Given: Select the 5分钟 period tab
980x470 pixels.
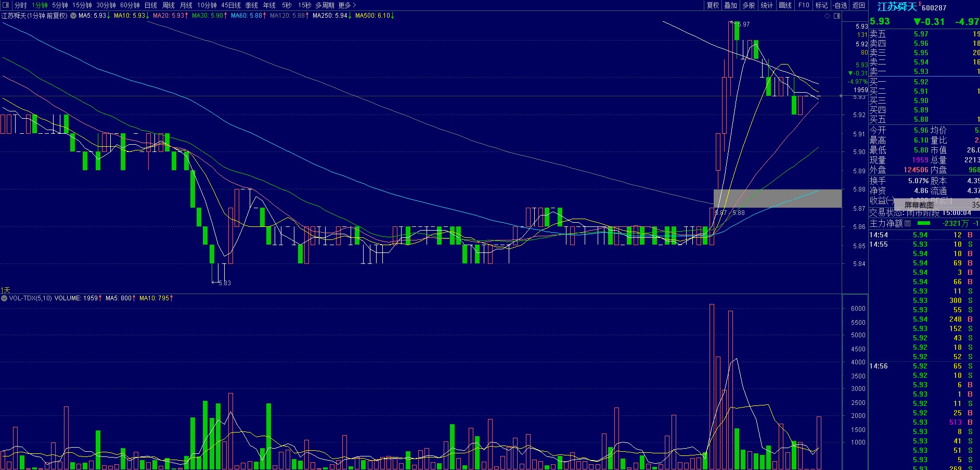Looking at the screenshot, I should click(60, 5).
